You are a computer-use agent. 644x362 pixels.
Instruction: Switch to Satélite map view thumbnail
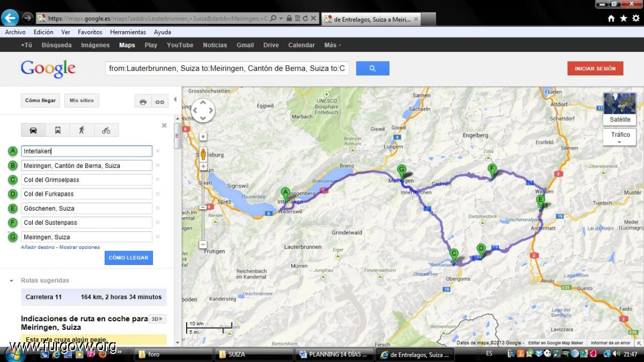point(620,108)
